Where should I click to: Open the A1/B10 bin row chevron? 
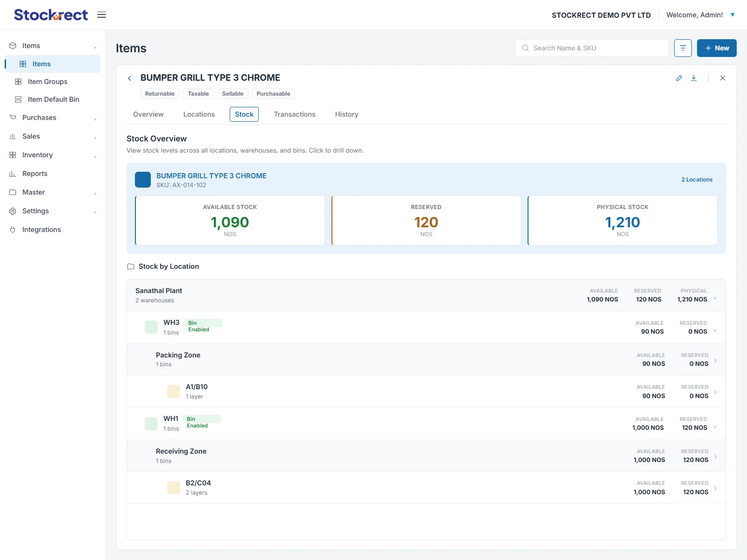pyautogui.click(x=716, y=392)
